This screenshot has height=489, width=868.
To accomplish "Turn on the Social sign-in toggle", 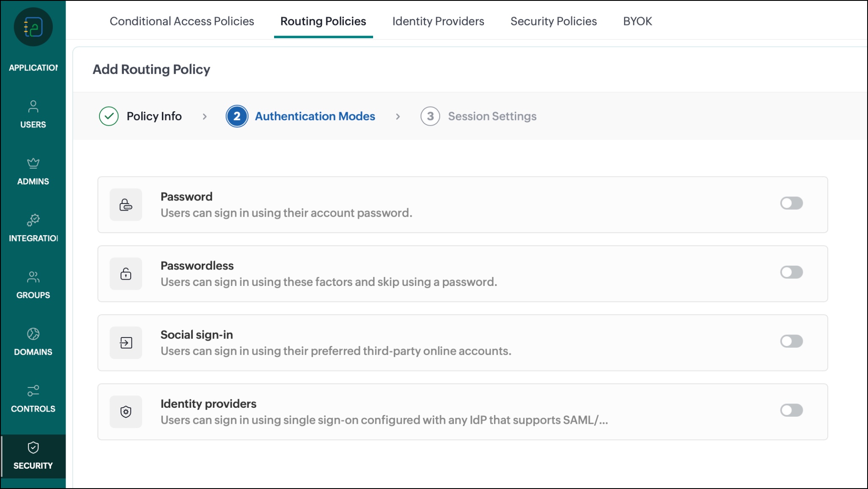I will coord(791,341).
